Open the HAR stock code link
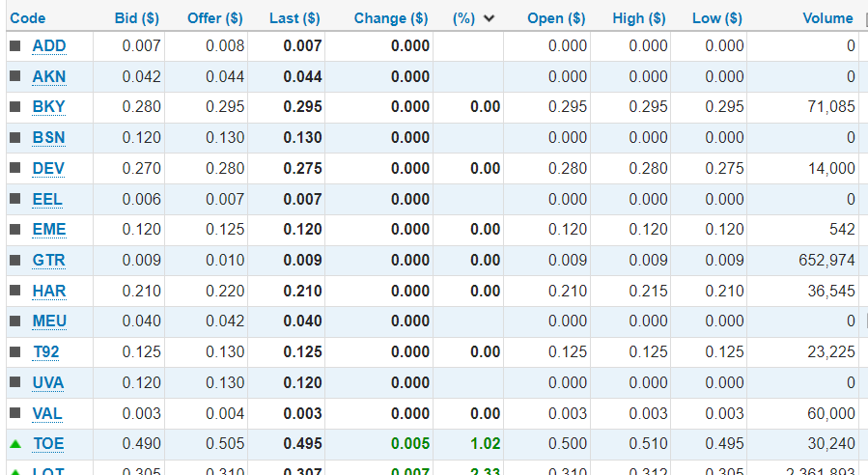Screen dimensions: 868x475 [x=49, y=292]
